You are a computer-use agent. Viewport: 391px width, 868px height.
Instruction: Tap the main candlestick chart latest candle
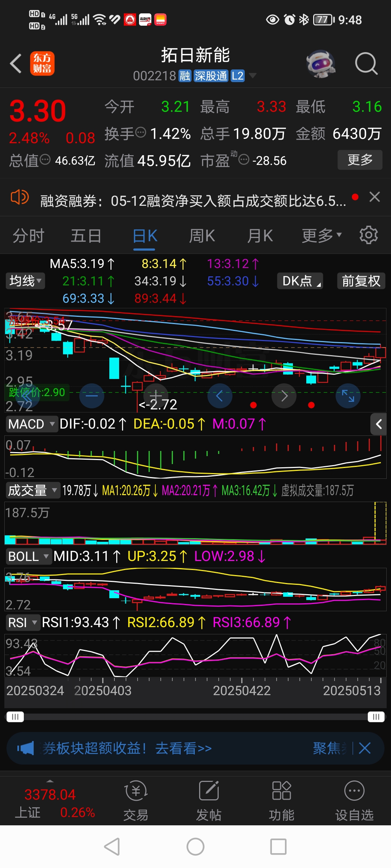click(x=381, y=352)
